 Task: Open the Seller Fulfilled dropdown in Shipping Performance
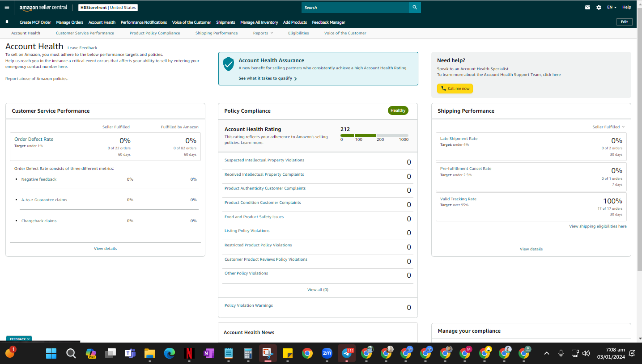click(608, 127)
